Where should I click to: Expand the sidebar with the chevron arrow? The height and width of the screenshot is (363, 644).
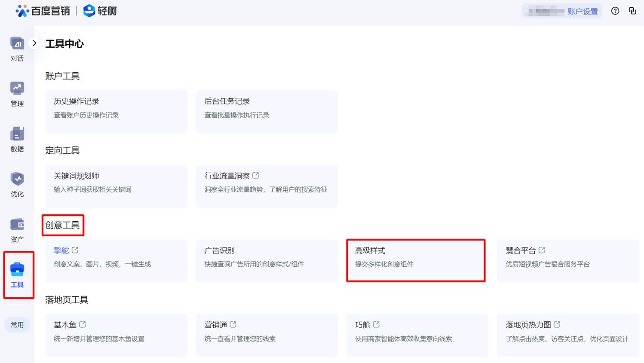(34, 43)
